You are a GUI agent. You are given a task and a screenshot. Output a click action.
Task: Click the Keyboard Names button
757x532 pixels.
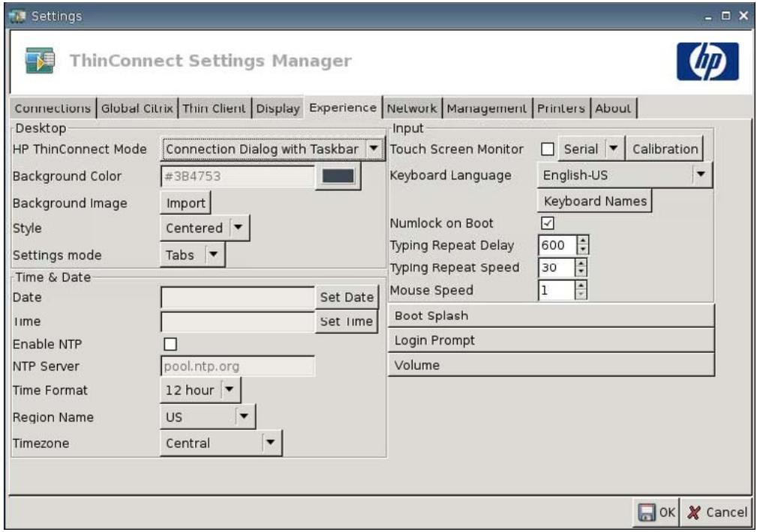tap(595, 201)
